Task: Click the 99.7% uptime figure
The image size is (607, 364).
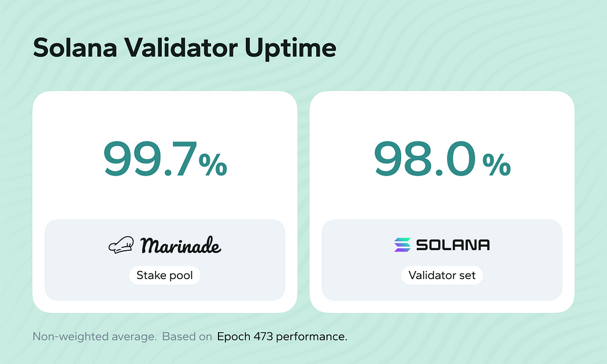Action: point(165,159)
